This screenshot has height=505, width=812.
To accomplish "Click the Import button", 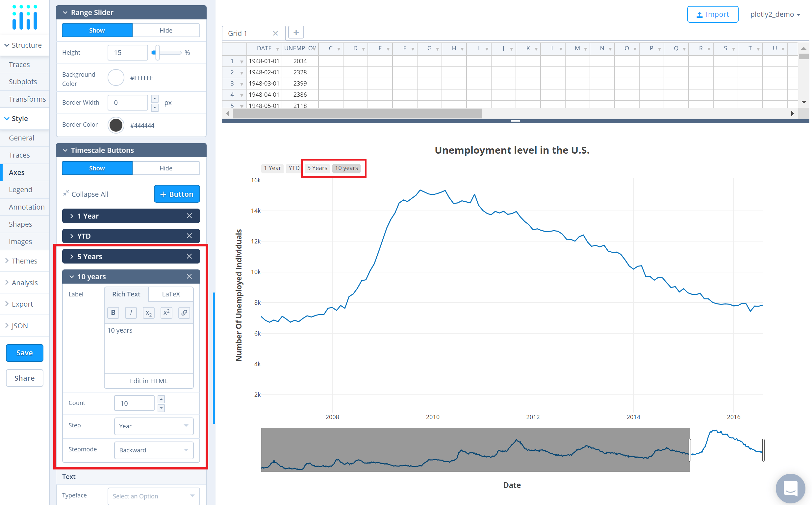I will tap(712, 14).
